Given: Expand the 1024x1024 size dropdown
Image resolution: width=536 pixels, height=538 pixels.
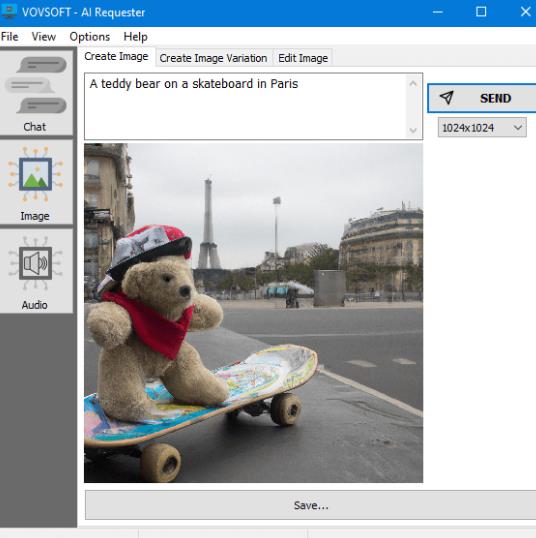Looking at the screenshot, I should tap(482, 128).
